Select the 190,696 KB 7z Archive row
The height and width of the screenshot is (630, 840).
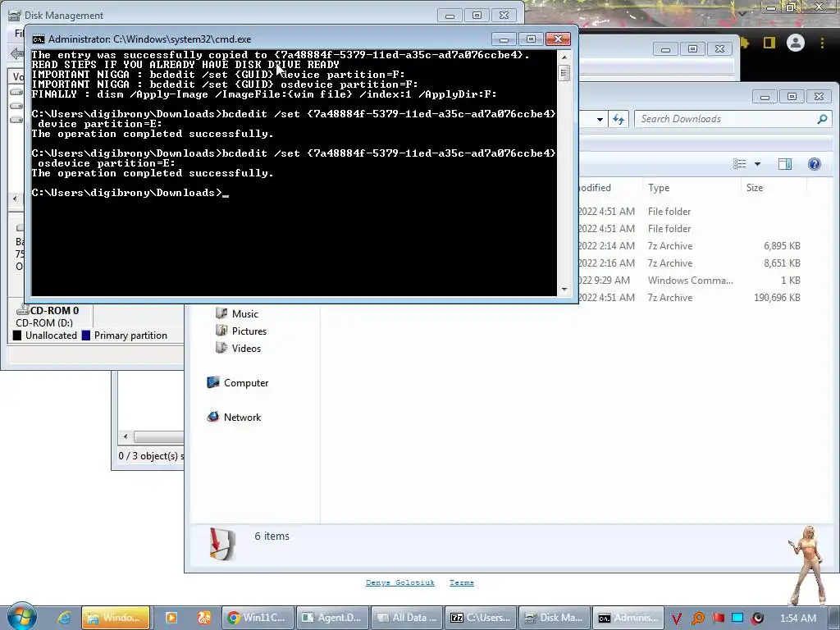[x=689, y=297]
